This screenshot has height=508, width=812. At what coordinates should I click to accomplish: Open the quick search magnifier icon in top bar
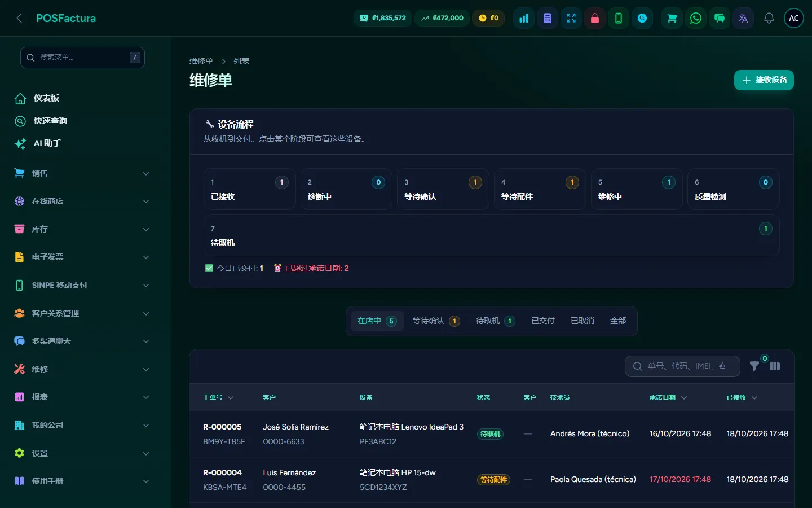coord(642,18)
